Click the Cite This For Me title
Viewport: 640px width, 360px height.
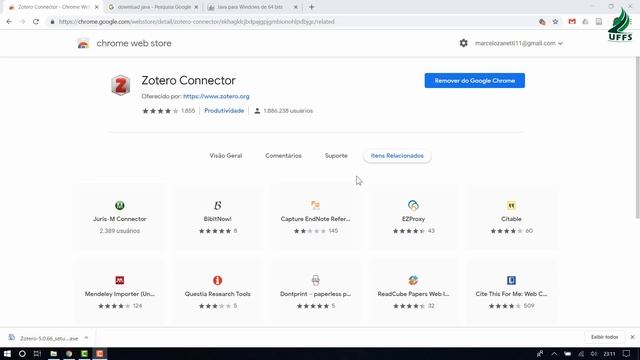(x=511, y=293)
